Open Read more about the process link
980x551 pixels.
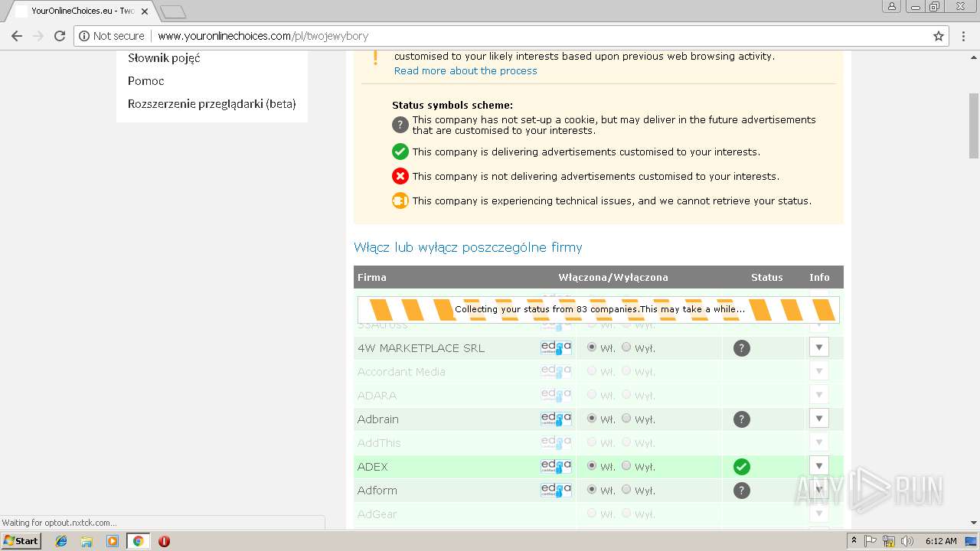pyautogui.click(x=465, y=70)
